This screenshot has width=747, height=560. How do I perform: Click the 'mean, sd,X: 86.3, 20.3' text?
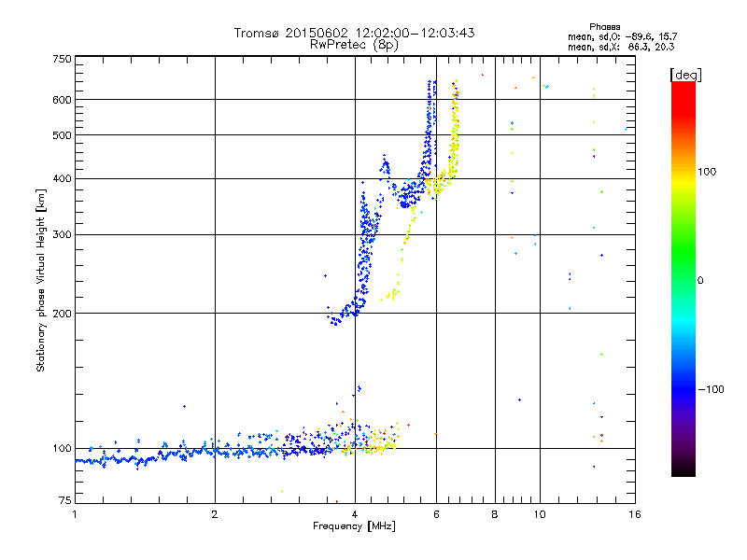(x=621, y=47)
